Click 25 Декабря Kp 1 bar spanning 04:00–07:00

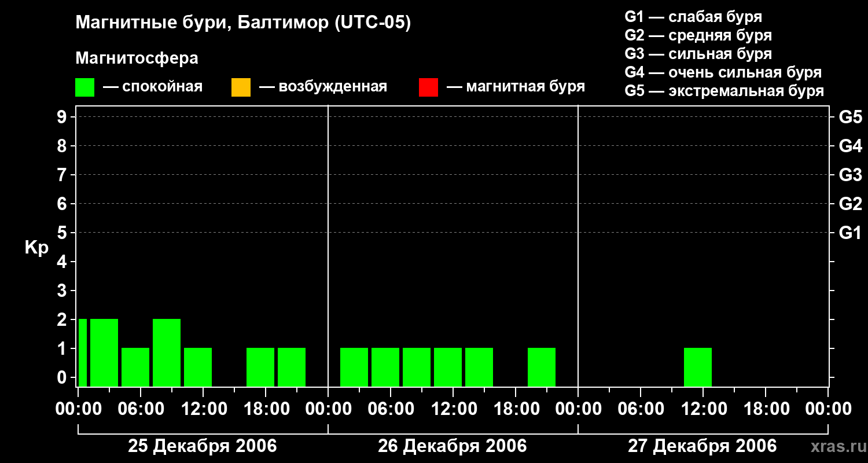pyautogui.click(x=135, y=367)
